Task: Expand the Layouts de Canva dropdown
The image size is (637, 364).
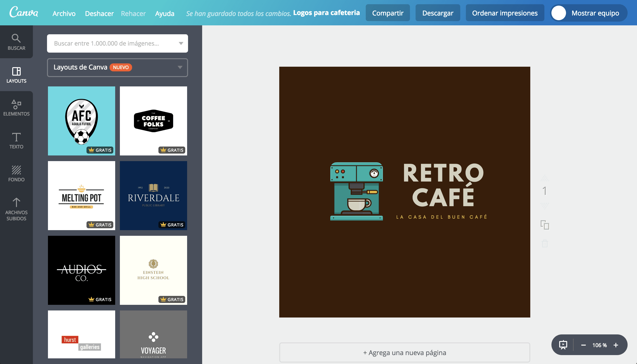Action: [x=180, y=67]
